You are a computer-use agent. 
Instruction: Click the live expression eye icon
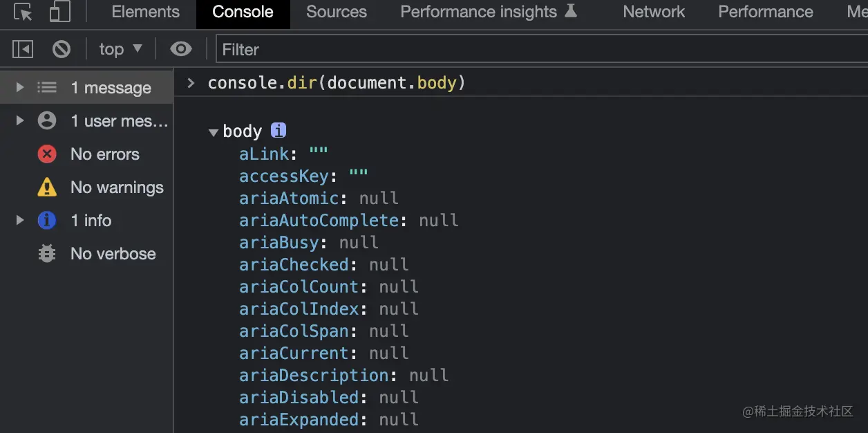181,49
